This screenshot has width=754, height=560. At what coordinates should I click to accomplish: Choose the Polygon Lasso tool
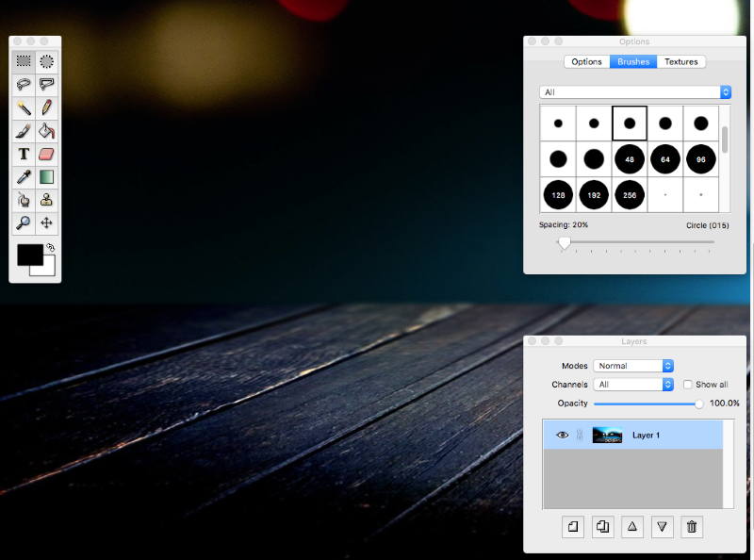(46, 84)
